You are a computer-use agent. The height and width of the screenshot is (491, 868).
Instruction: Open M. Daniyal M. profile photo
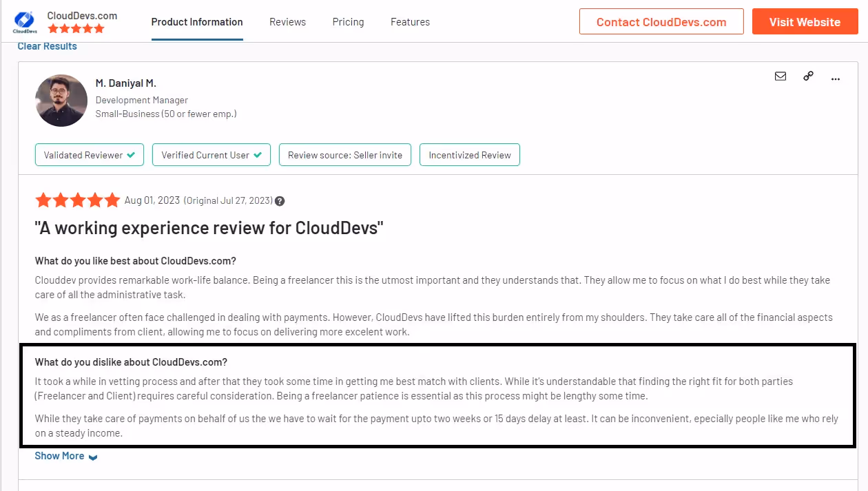(x=61, y=101)
